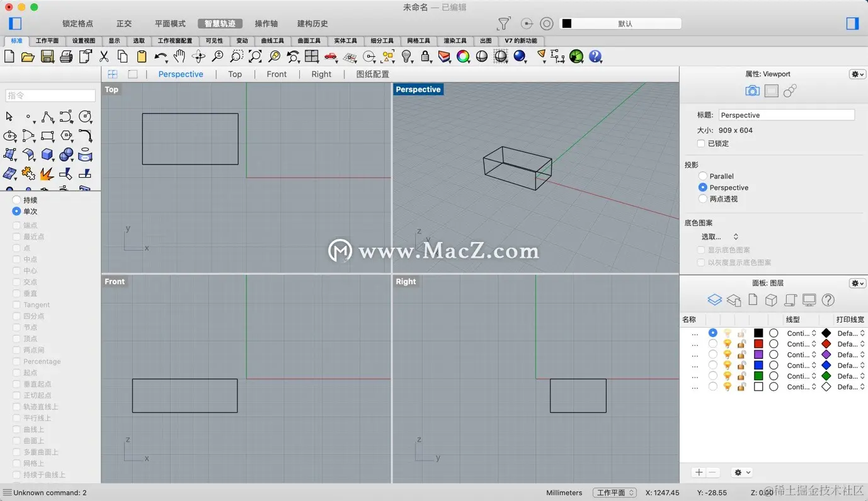Screen dimensions: 868x501
Task: Toggle the 智慧轨迹 button
Action: pos(220,23)
